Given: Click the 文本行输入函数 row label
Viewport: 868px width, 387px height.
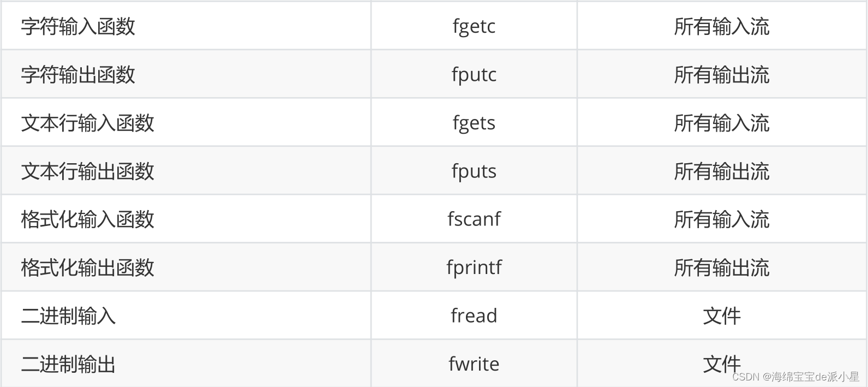Looking at the screenshot, I should pos(87,123).
